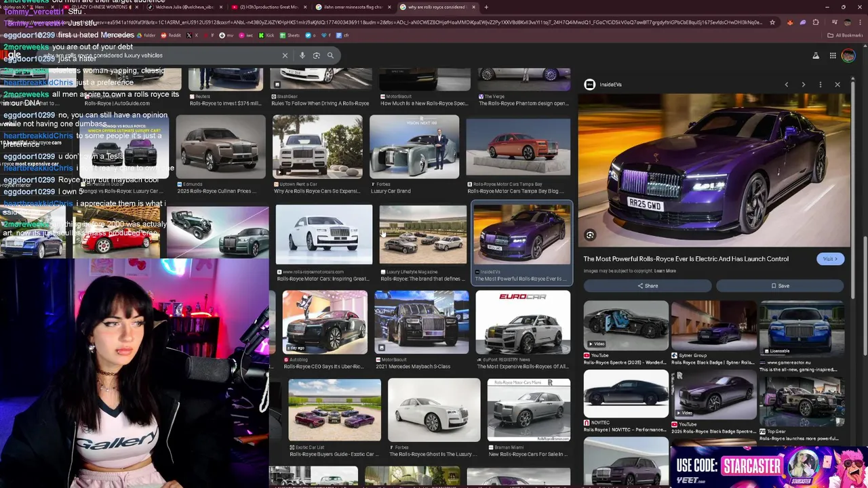This screenshot has height=488, width=868.
Task: Open the Luxury Lifestyle Magazine result
Action: (x=422, y=243)
